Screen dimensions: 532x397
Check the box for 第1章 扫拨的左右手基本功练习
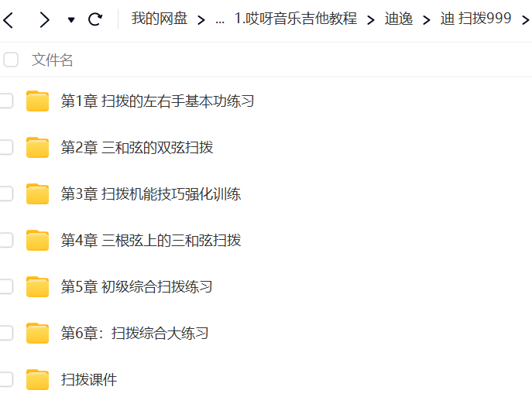point(5,101)
